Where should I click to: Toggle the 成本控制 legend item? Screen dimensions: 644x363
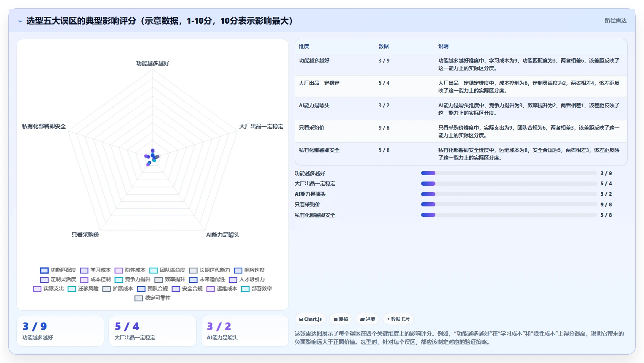pyautogui.click(x=95, y=279)
